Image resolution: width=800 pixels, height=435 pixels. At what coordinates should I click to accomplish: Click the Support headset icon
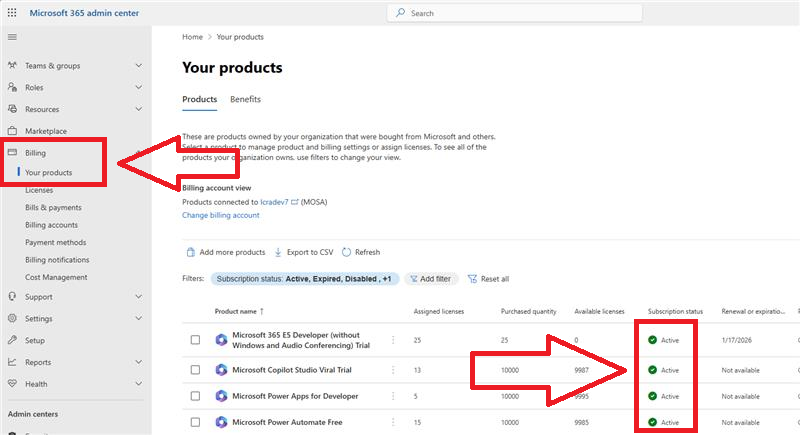point(12,296)
